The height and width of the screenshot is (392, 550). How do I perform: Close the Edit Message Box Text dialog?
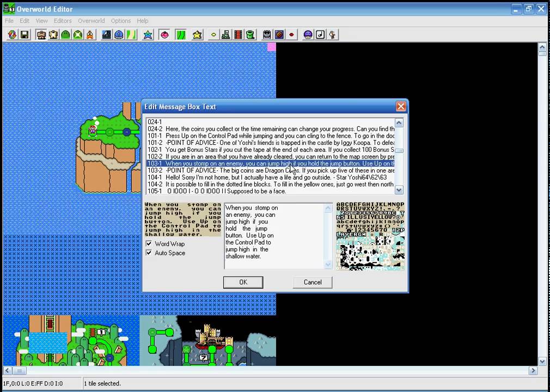[401, 106]
